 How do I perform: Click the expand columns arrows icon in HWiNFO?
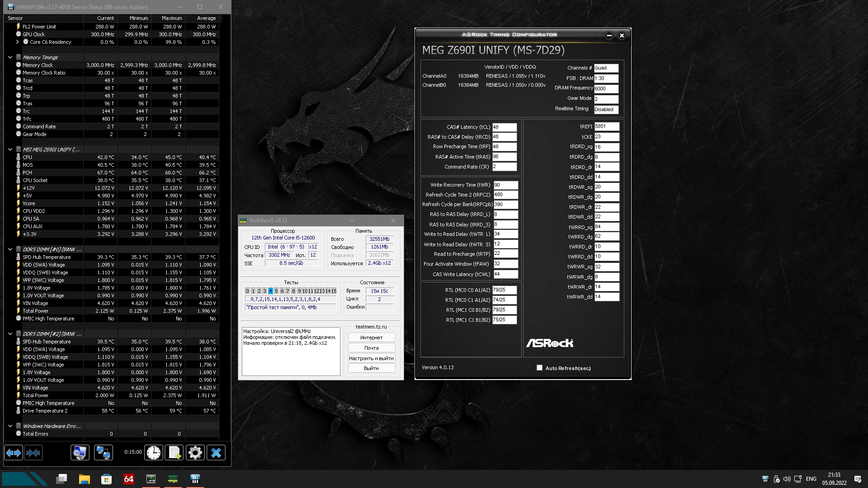14,453
